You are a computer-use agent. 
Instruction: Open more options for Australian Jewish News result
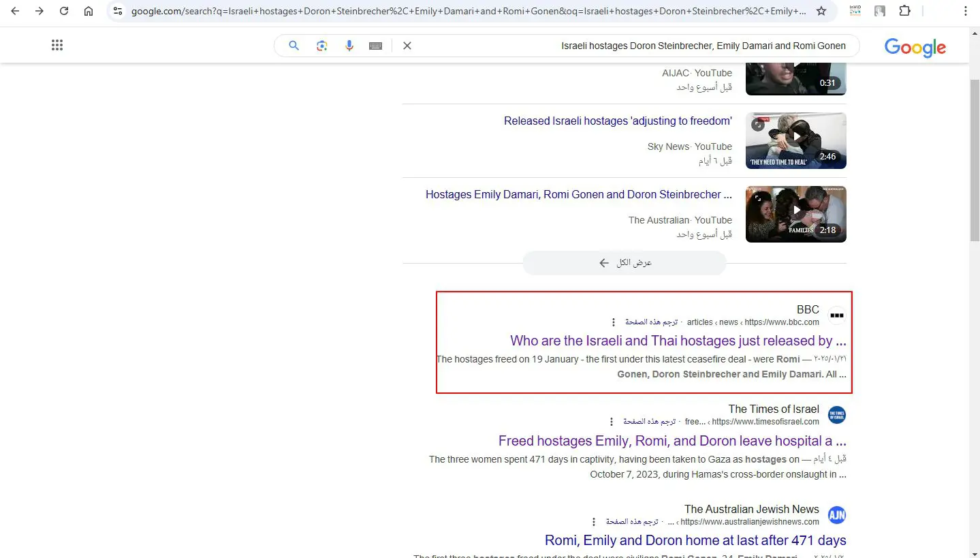pos(594,522)
